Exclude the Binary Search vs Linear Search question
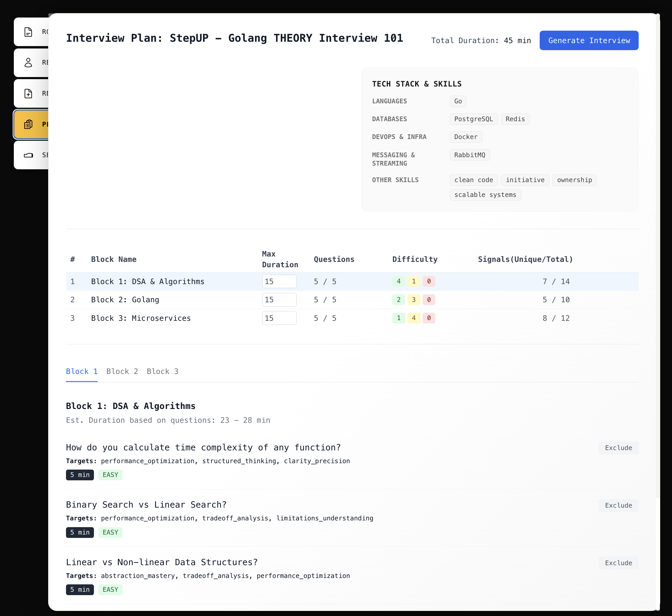The width and height of the screenshot is (672, 616). tap(618, 505)
